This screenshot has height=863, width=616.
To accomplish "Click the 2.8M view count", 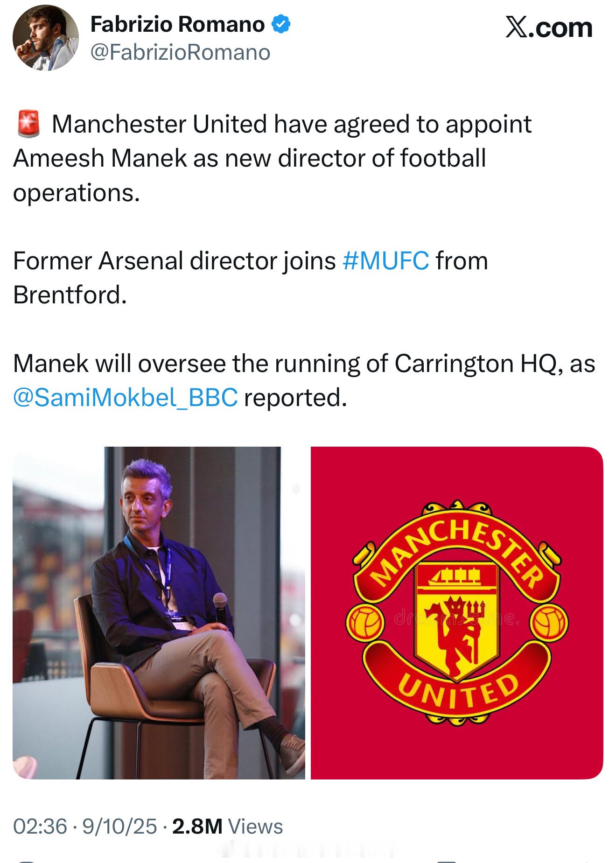I will point(197,826).
